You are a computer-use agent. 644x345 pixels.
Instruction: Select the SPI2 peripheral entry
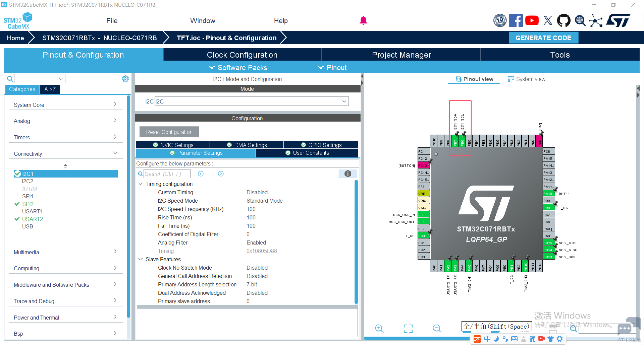[x=28, y=204]
